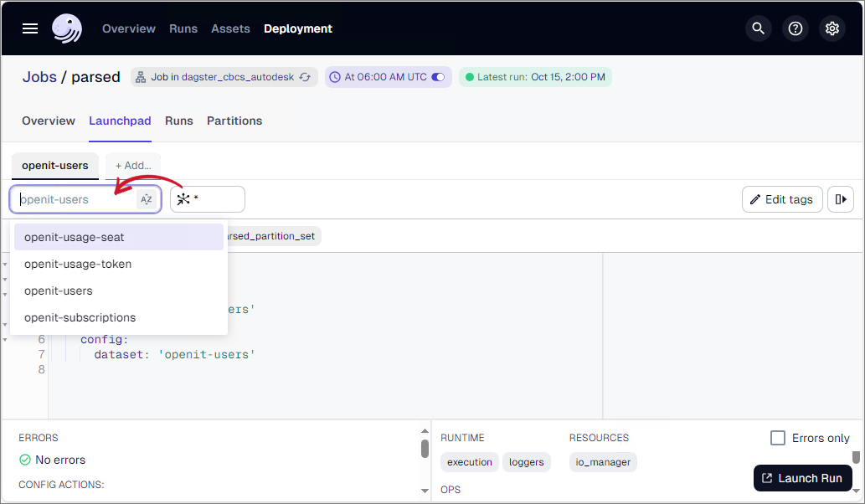Image resolution: width=865 pixels, height=504 pixels.
Task: Click the expand panel icon right of Edit tags
Action: (x=841, y=199)
